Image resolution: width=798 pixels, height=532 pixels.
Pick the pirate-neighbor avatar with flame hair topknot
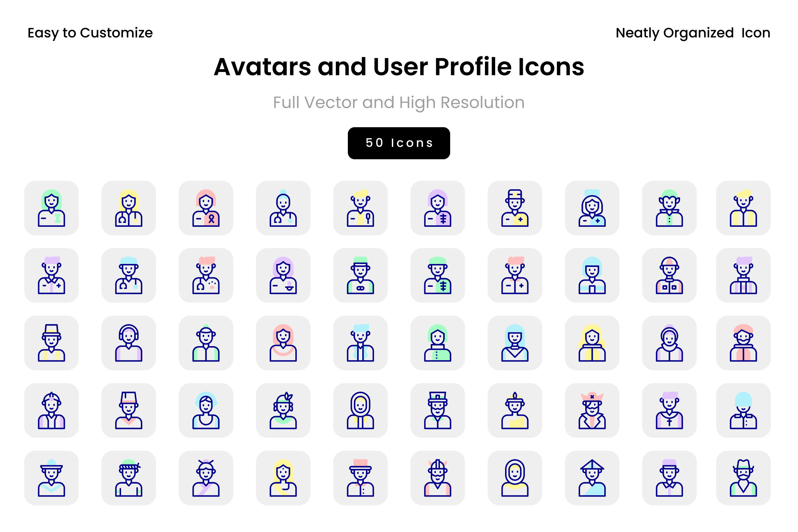[515, 410]
